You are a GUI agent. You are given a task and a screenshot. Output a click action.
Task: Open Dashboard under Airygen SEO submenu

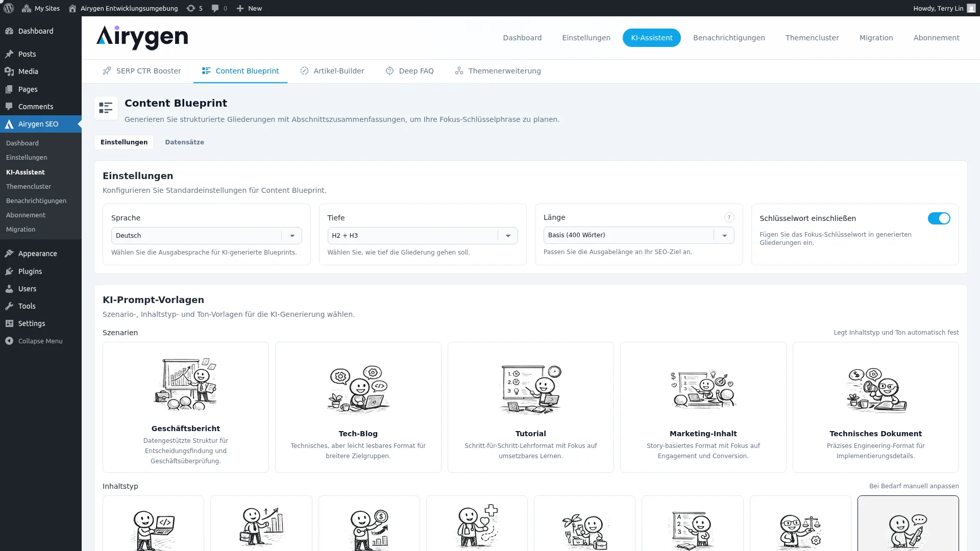click(x=22, y=143)
